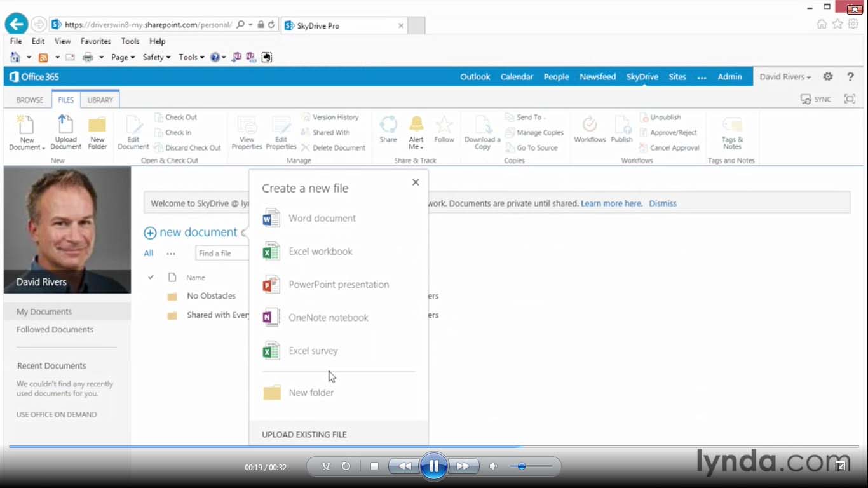Open Alert Me dropdown
Image resolution: width=868 pixels, height=488 pixels.
pos(416,133)
